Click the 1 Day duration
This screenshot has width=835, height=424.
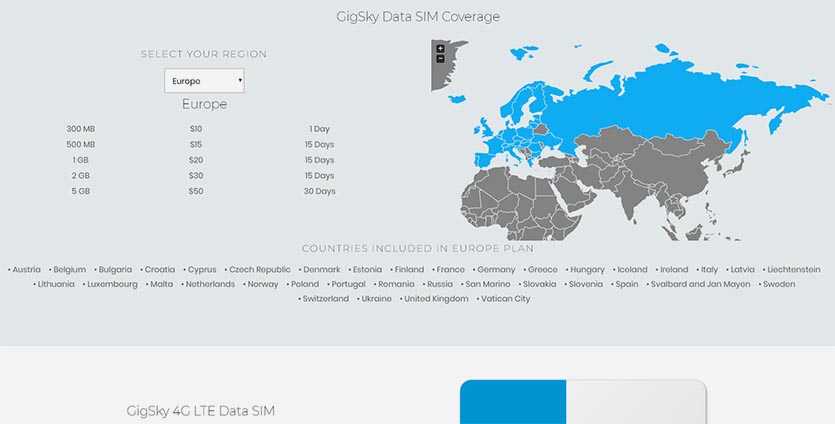[320, 129]
